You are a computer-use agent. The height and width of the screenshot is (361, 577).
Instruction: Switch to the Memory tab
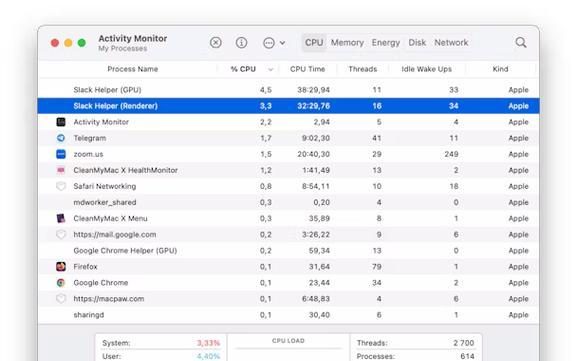point(347,43)
